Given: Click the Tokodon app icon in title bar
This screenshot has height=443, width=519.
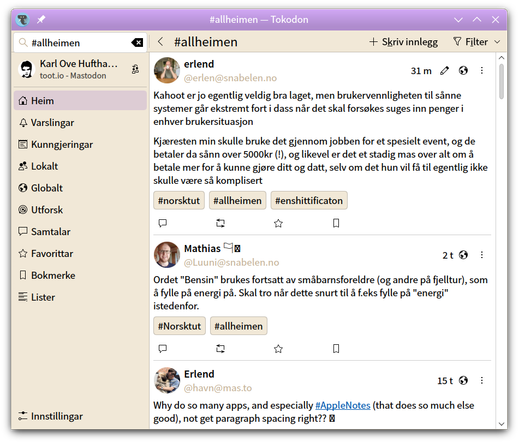Looking at the screenshot, I should coord(23,20).
